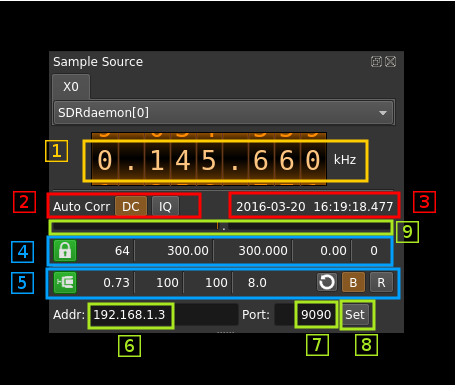Click the buffer gauge bar below Auto Corr
Screen dimensions: 455x385
tap(221, 227)
